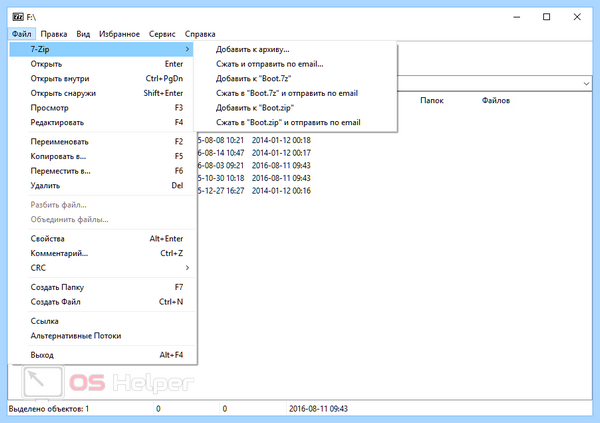600x423 pixels.
Task: Choose Редактировать menu entry
Action: pos(101,122)
